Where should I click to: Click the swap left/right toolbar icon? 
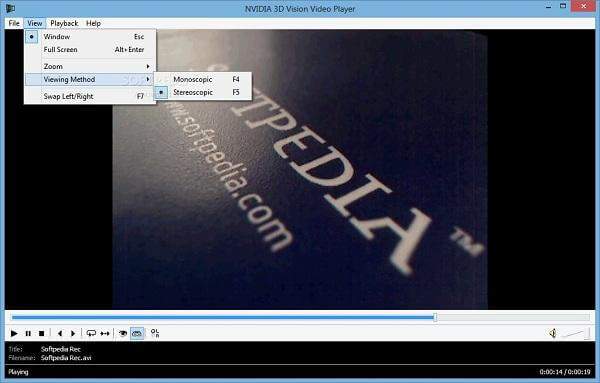click(155, 333)
